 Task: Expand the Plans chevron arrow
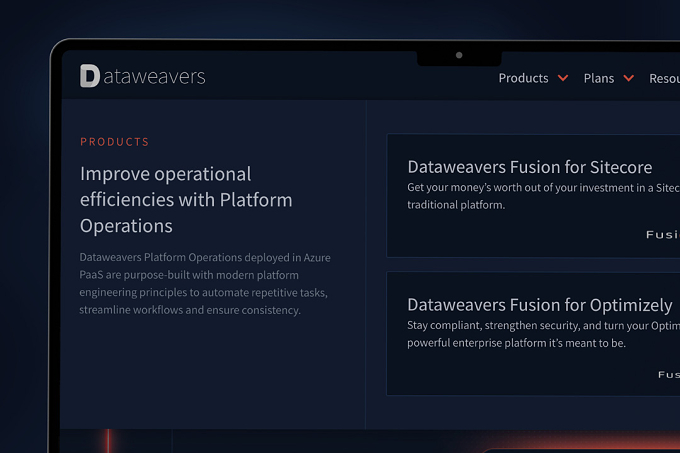(629, 78)
